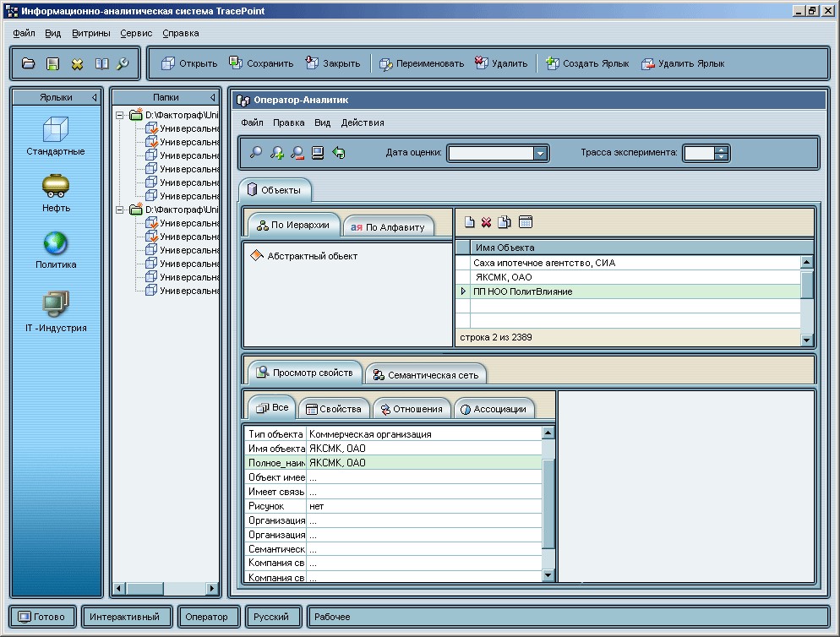Click the red X delete object icon

[486, 222]
